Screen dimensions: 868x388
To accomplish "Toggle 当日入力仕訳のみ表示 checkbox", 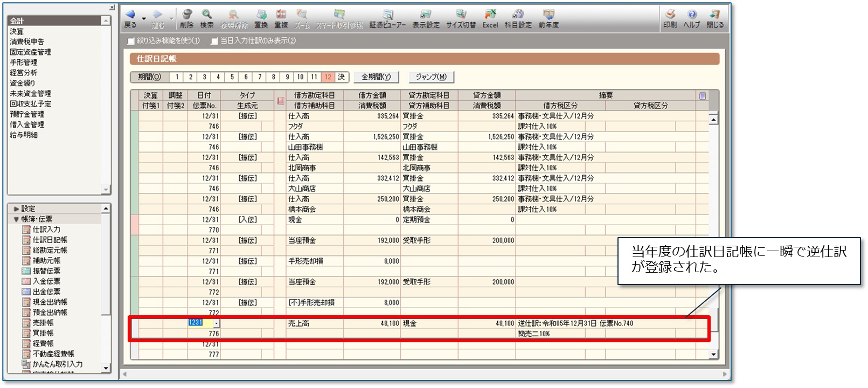I will click(x=214, y=41).
